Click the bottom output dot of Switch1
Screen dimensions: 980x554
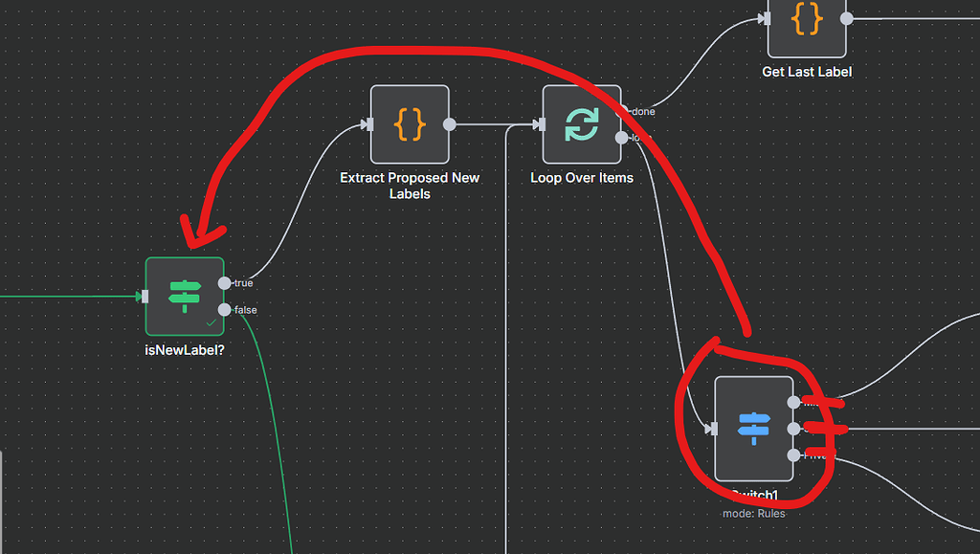coord(795,456)
